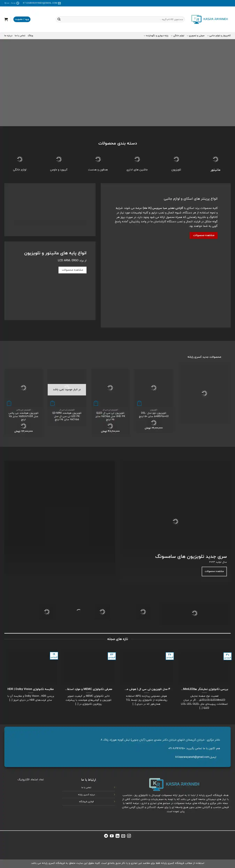The image size is (235, 868).
Task: Open Instagram social icon in footer
Action: tap(129, 836)
